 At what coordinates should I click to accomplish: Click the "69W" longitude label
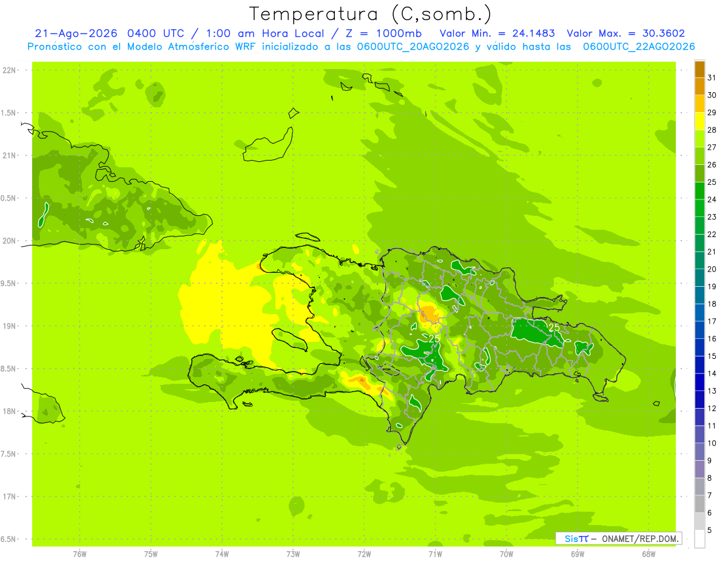(x=578, y=554)
